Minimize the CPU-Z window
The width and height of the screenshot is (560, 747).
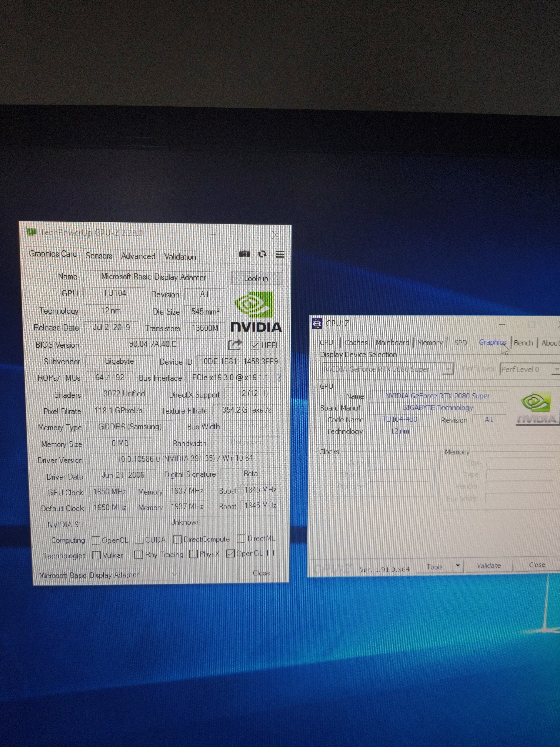[502, 324]
